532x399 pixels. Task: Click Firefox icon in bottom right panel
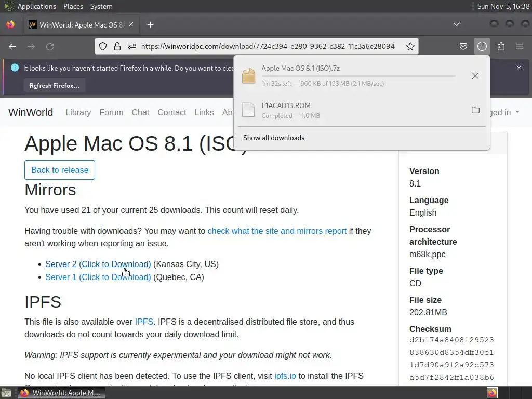pyautogui.click(x=492, y=393)
